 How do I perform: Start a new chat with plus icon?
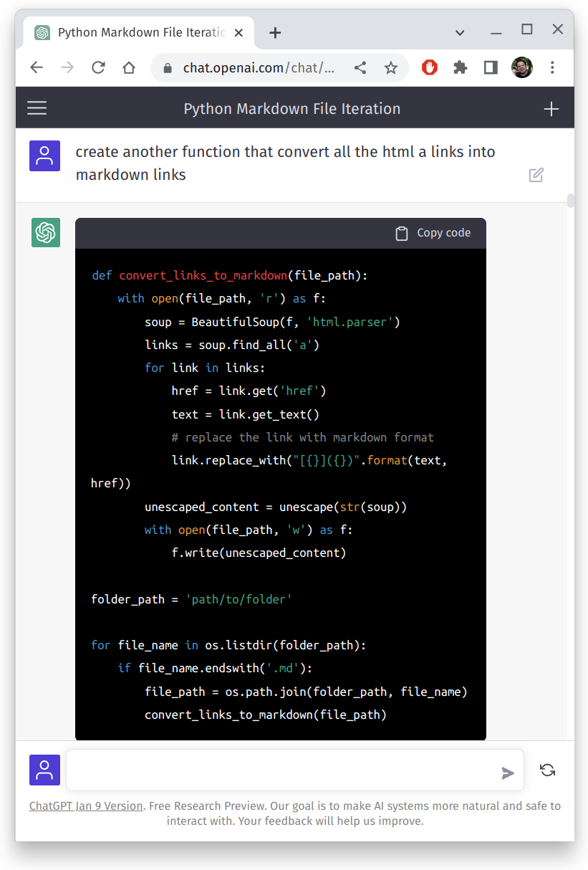click(551, 109)
